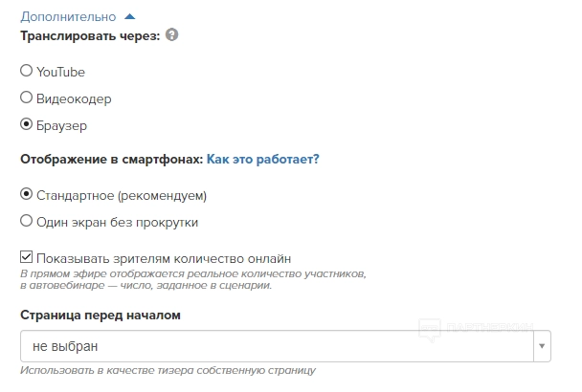
Task: Click the Стандартное (рекомендуем) label text
Action: 122,196
